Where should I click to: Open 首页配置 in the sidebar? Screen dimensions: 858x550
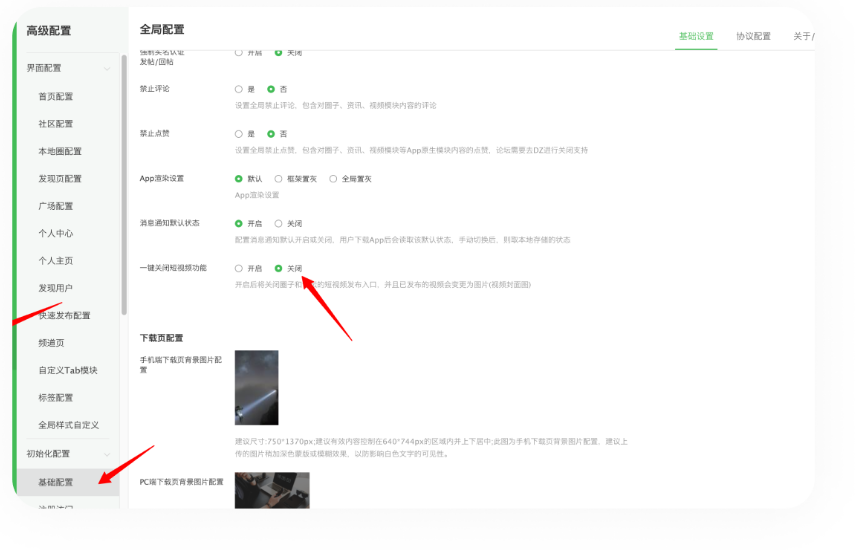[56, 97]
